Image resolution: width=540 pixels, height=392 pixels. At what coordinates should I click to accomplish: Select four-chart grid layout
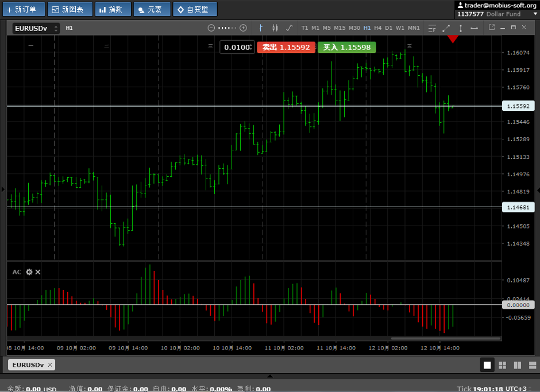click(x=503, y=365)
